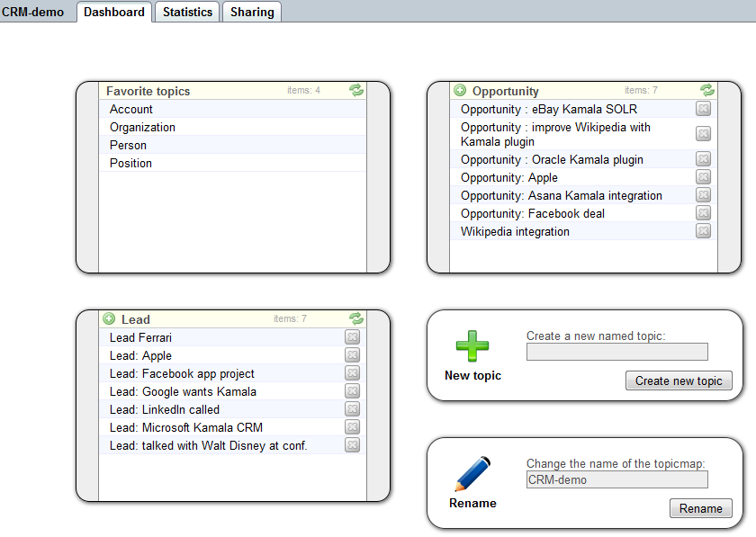Switch to the Statistics tab

point(187,12)
